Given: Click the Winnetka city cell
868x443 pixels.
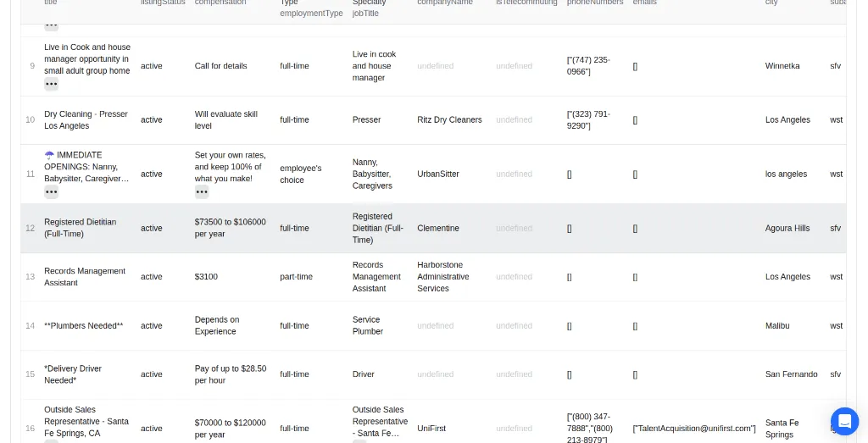Looking at the screenshot, I should coord(782,66).
